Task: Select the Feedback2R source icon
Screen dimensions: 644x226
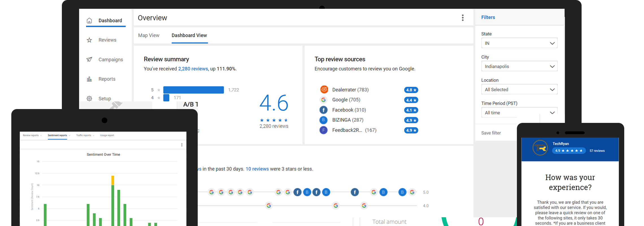Action: tap(323, 130)
